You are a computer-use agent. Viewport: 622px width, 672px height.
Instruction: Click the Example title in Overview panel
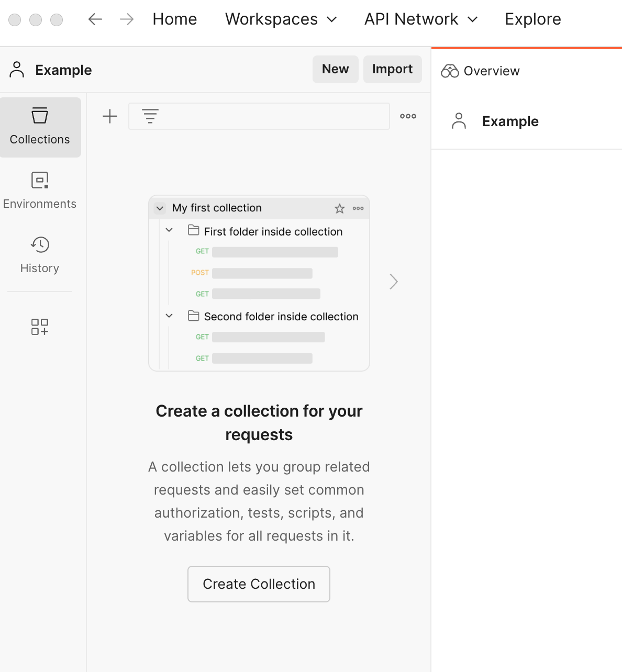click(x=510, y=121)
